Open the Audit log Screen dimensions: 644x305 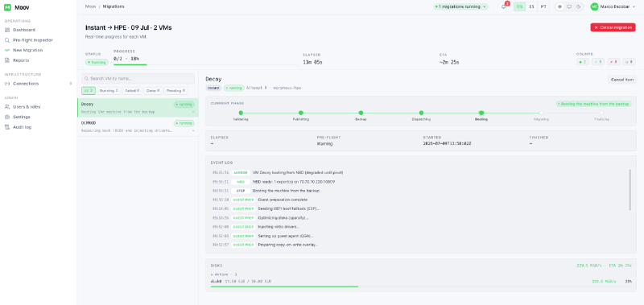(23, 127)
